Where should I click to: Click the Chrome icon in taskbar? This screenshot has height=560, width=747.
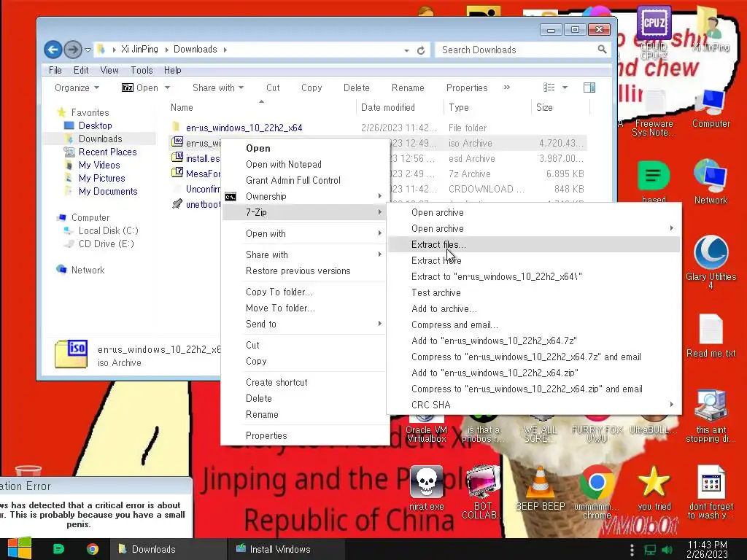(93, 549)
